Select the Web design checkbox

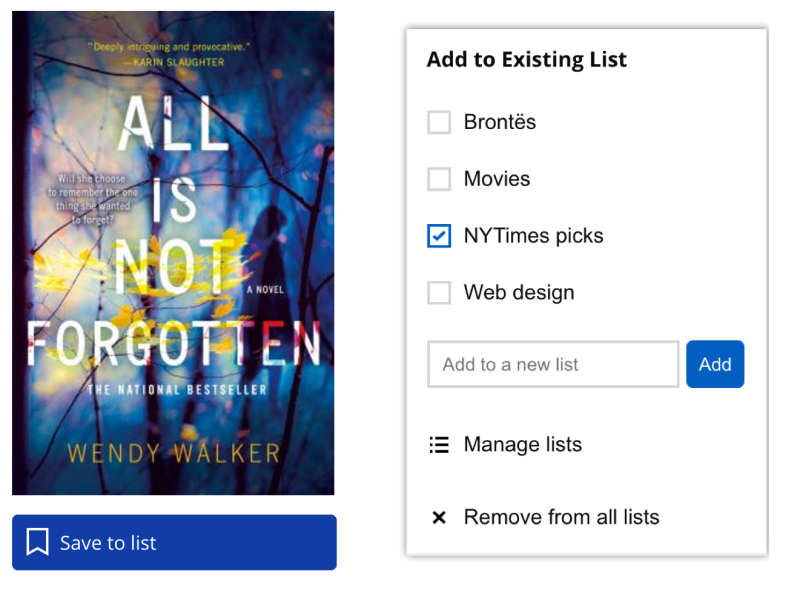pos(438,292)
